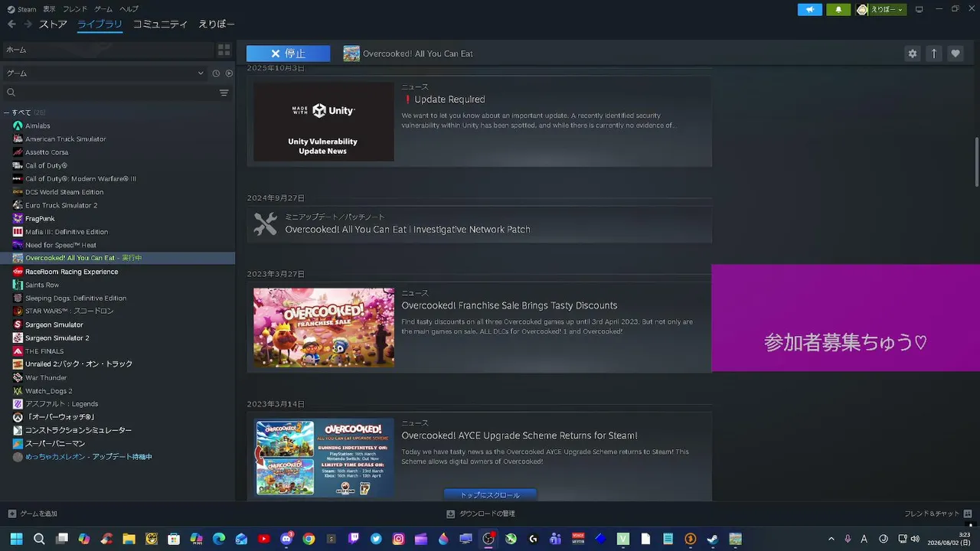This screenshot has width=980, height=551.
Task: Open advanced filter options icon
Action: (224, 93)
